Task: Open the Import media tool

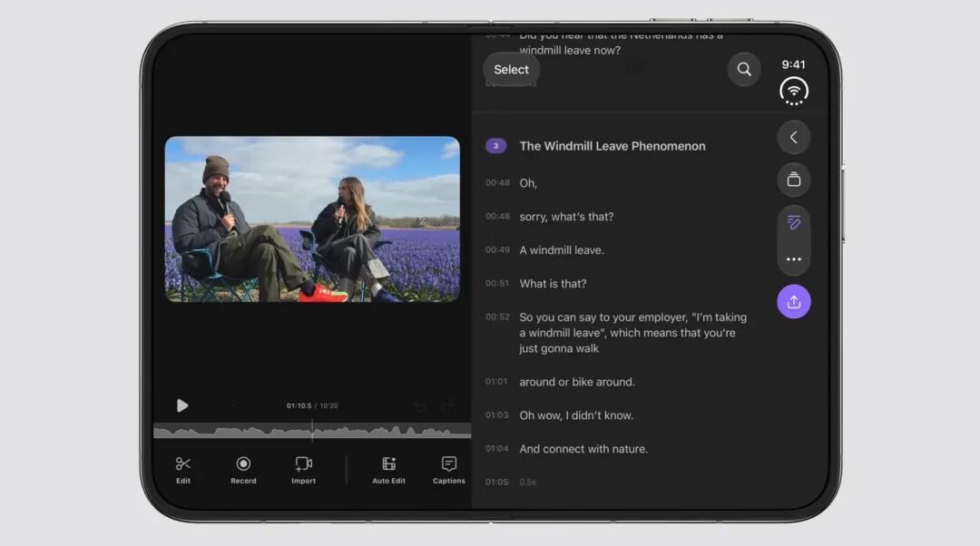Action: click(303, 470)
